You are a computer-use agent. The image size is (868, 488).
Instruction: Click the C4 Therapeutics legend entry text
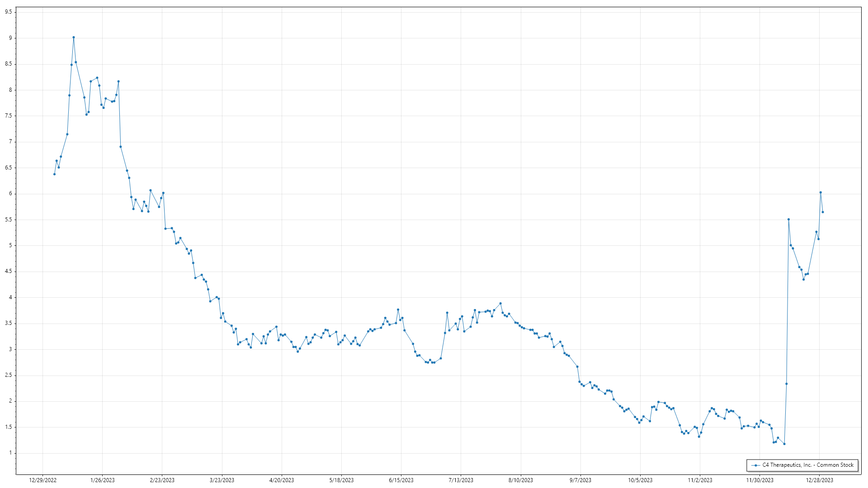tap(808, 465)
